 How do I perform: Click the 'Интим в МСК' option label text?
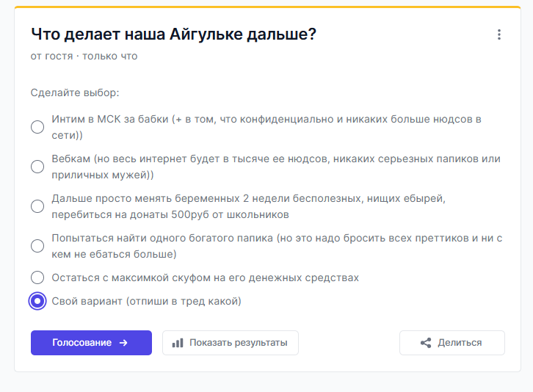266,127
